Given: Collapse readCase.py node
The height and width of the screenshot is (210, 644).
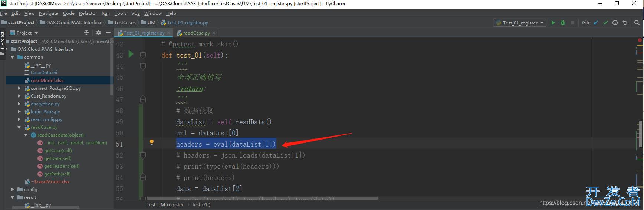Looking at the screenshot, I should tap(19, 127).
